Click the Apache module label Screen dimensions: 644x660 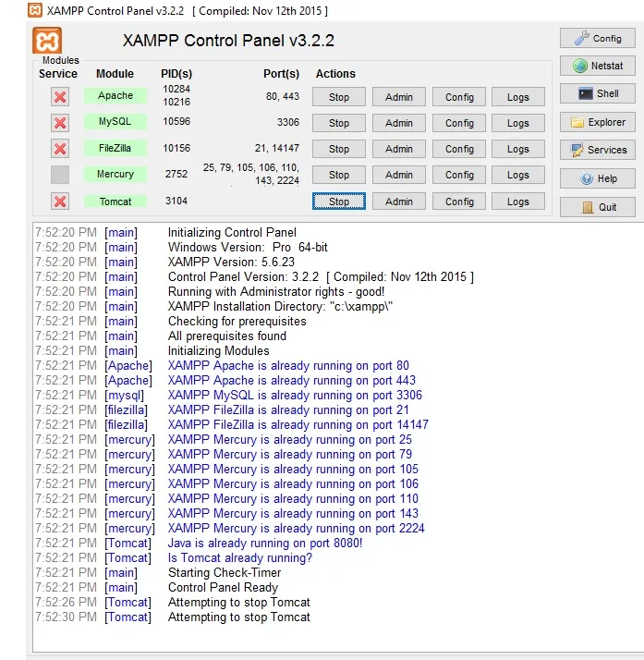[x=115, y=95]
